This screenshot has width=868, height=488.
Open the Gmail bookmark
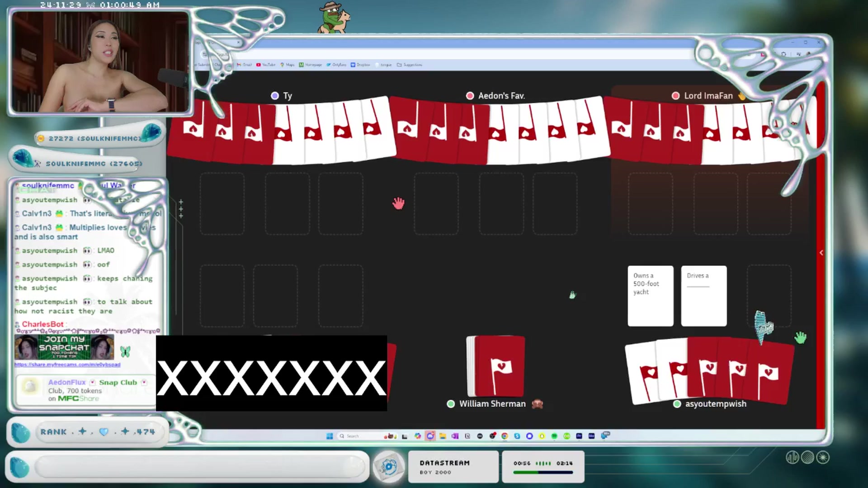tap(245, 65)
